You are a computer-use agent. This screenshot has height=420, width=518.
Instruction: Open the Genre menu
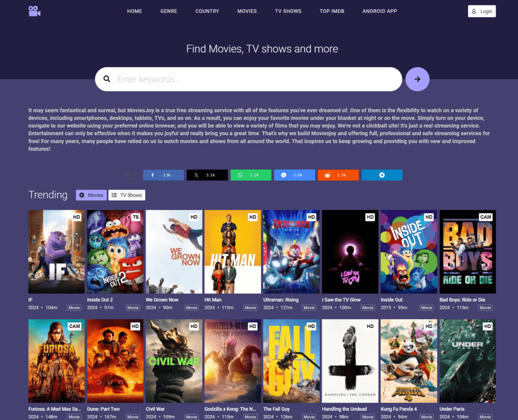point(168,11)
